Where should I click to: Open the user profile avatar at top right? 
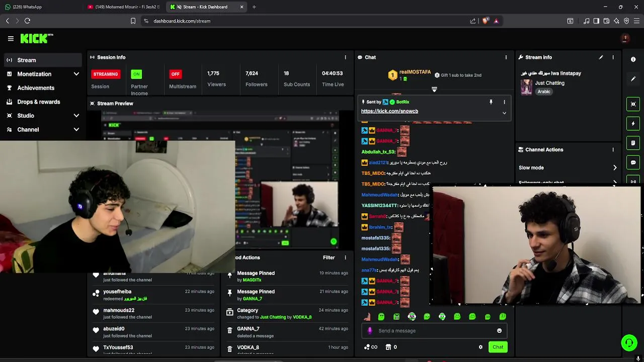pyautogui.click(x=625, y=39)
